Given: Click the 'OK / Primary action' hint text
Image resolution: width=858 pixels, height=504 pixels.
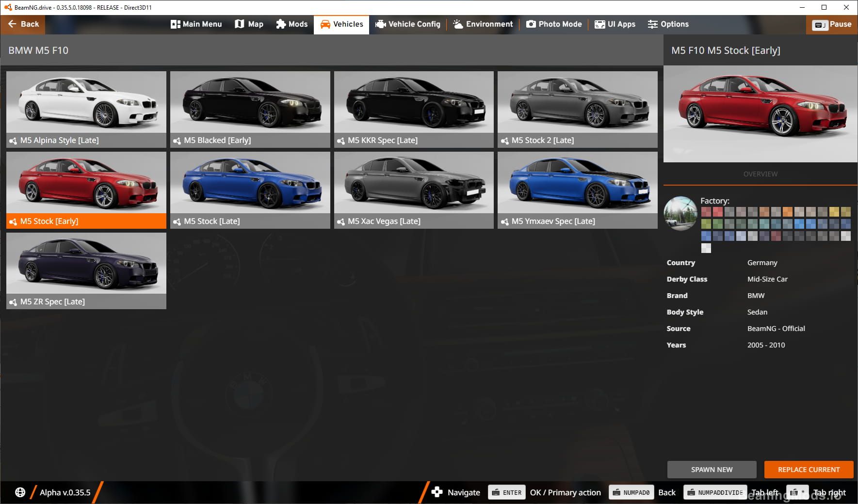Looking at the screenshot, I should pyautogui.click(x=565, y=492).
